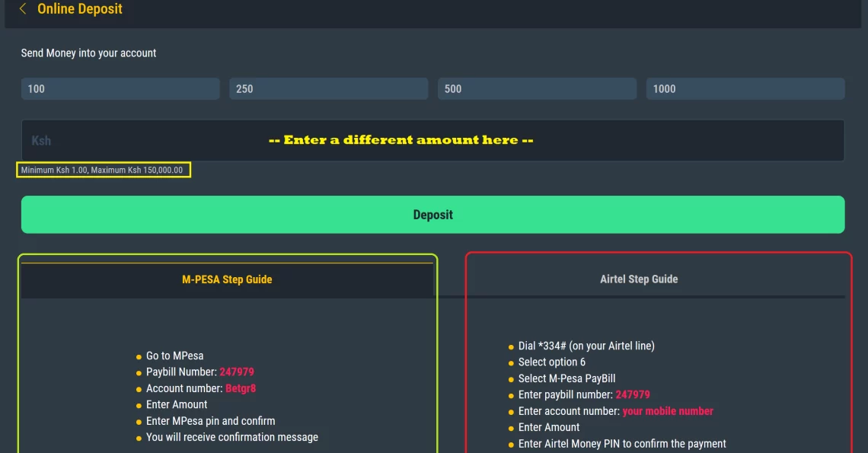The width and height of the screenshot is (868, 453).
Task: Choose the 1000 preset amount
Action: click(745, 88)
